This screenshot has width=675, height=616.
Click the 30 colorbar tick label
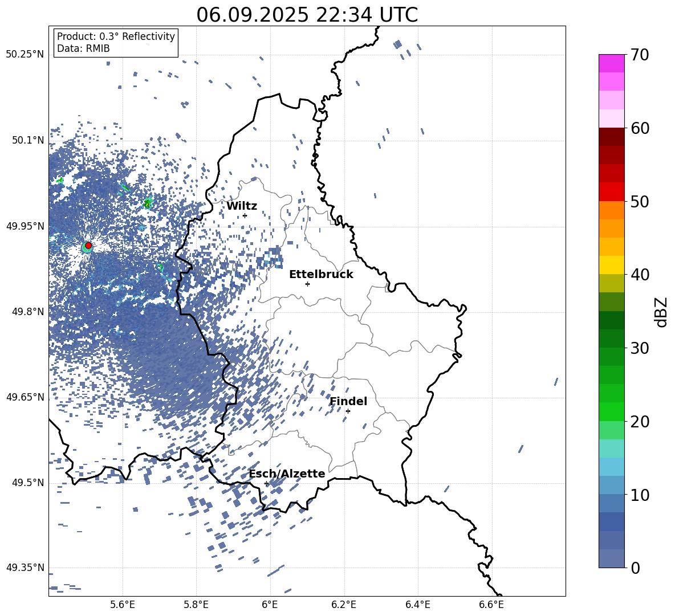[640, 348]
